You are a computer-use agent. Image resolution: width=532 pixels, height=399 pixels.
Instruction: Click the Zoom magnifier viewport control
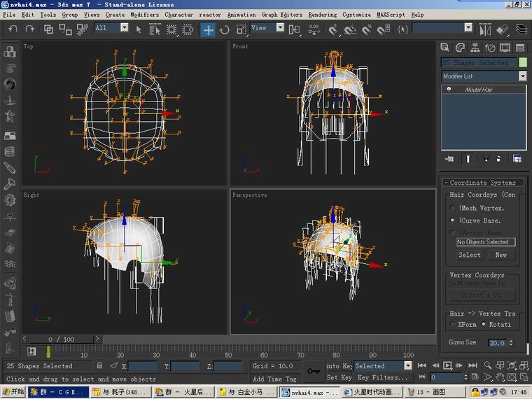pyautogui.click(x=488, y=365)
